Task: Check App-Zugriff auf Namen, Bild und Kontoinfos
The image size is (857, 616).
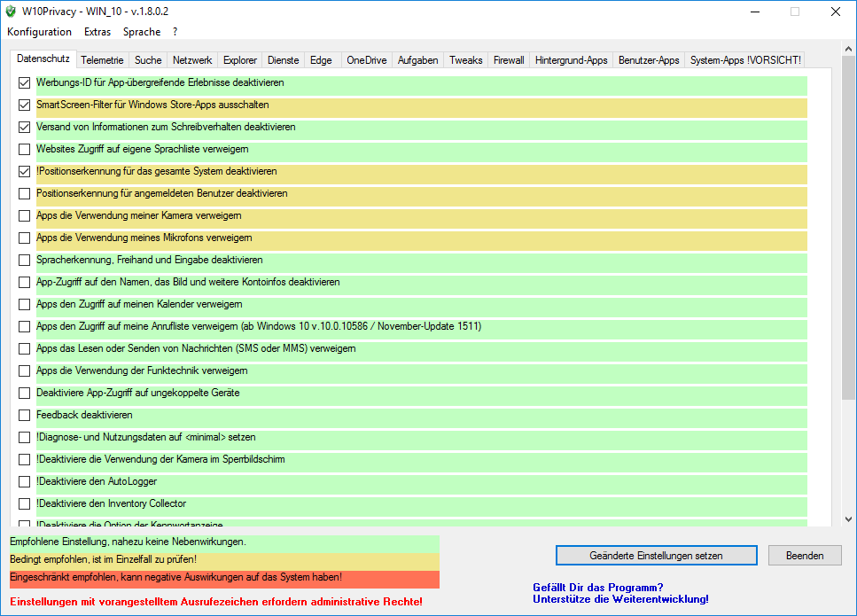Action: coord(24,282)
